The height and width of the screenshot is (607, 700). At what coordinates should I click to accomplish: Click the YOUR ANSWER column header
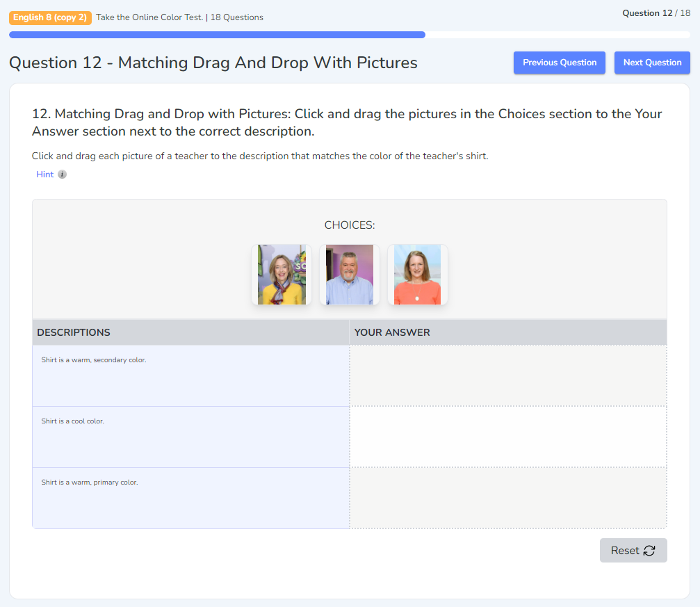[x=508, y=332]
